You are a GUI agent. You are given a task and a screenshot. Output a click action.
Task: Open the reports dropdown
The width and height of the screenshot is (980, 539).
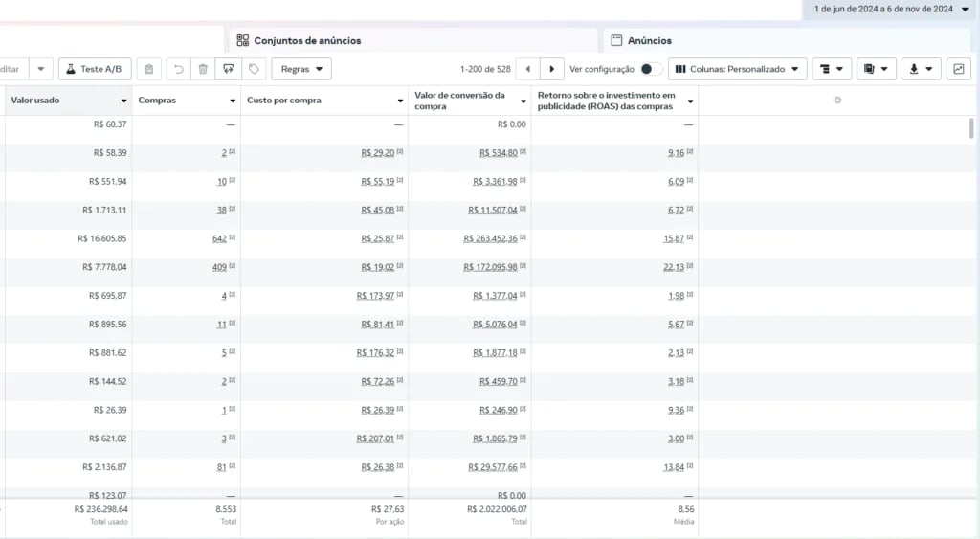[877, 69]
